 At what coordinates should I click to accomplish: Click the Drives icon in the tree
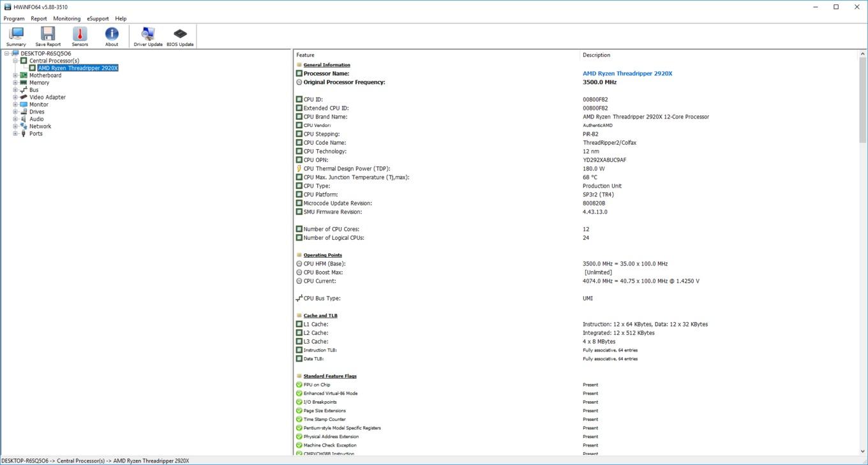point(24,112)
